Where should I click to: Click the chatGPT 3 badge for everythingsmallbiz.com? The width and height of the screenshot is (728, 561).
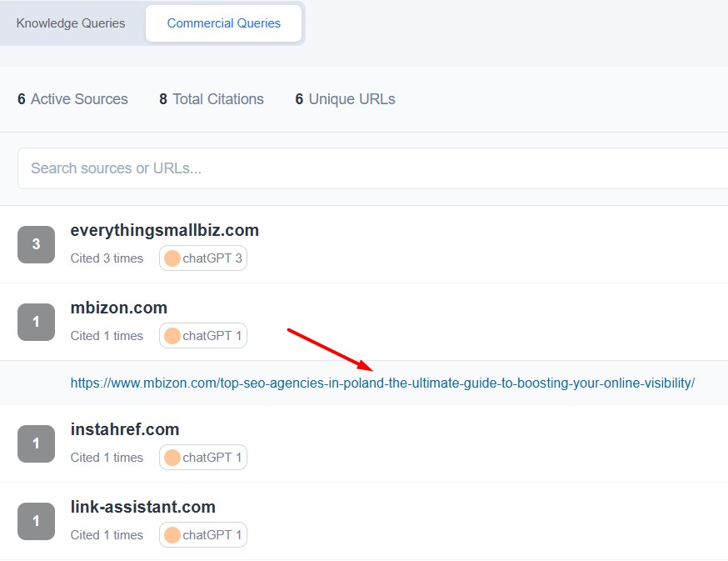pyautogui.click(x=203, y=258)
